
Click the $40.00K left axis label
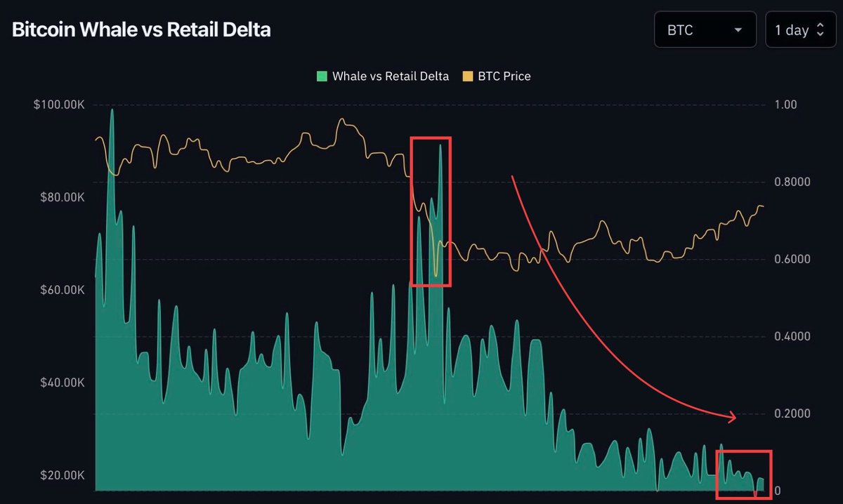pos(62,383)
